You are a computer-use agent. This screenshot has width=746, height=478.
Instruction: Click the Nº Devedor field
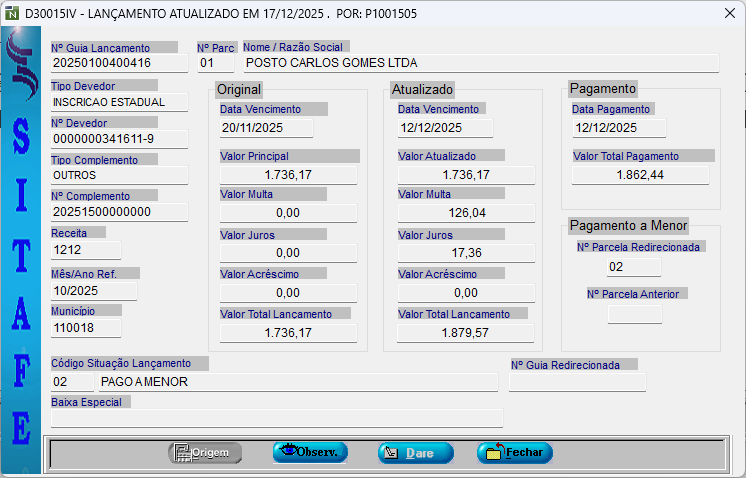(119, 139)
